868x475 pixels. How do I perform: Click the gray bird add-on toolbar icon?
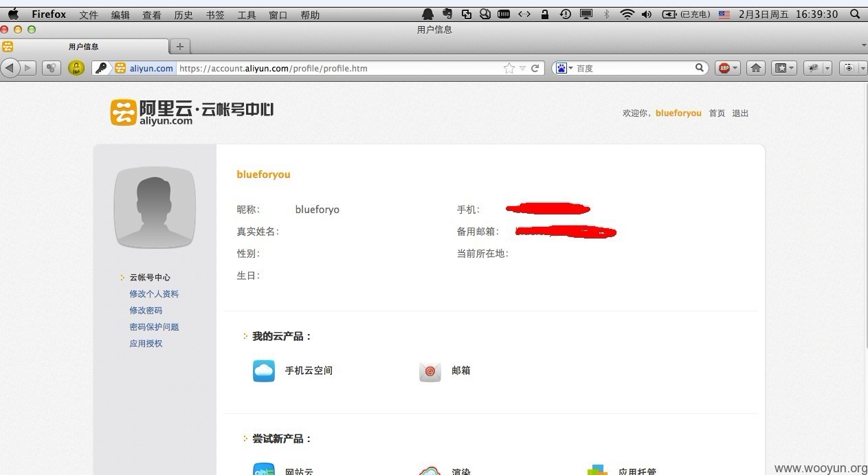pyautogui.click(x=814, y=68)
